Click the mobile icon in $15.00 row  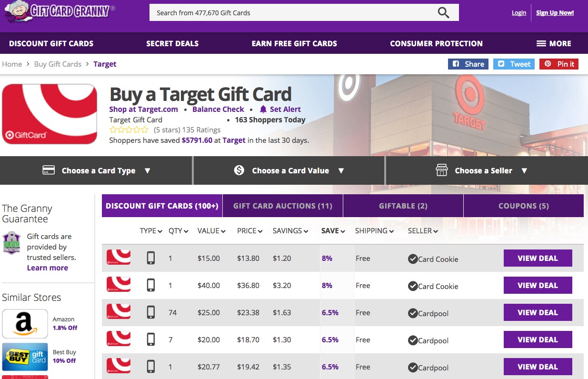coord(151,258)
